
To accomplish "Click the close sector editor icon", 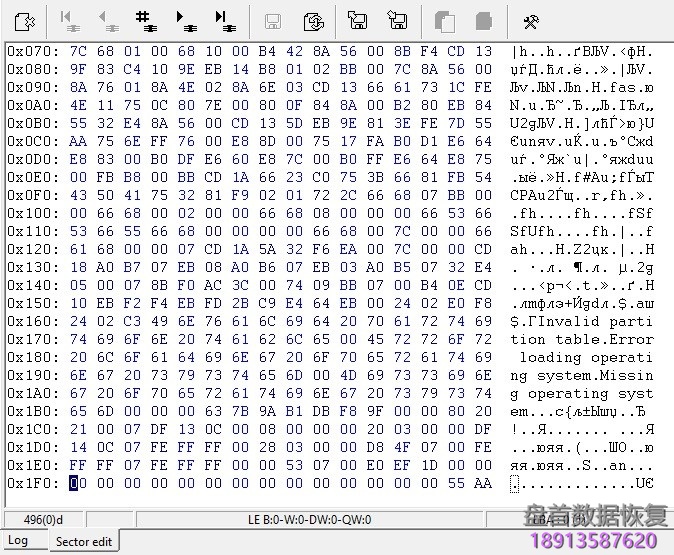I will [25, 20].
